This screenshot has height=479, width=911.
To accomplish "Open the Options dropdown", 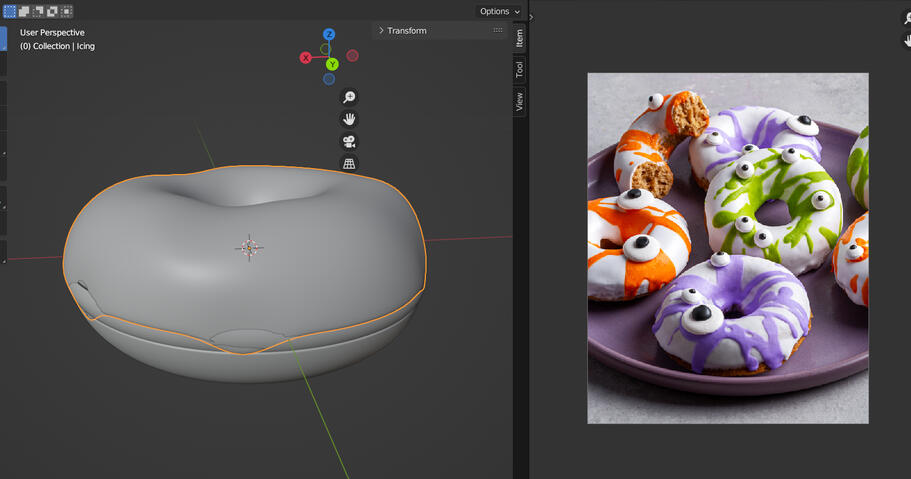I will pyautogui.click(x=499, y=11).
